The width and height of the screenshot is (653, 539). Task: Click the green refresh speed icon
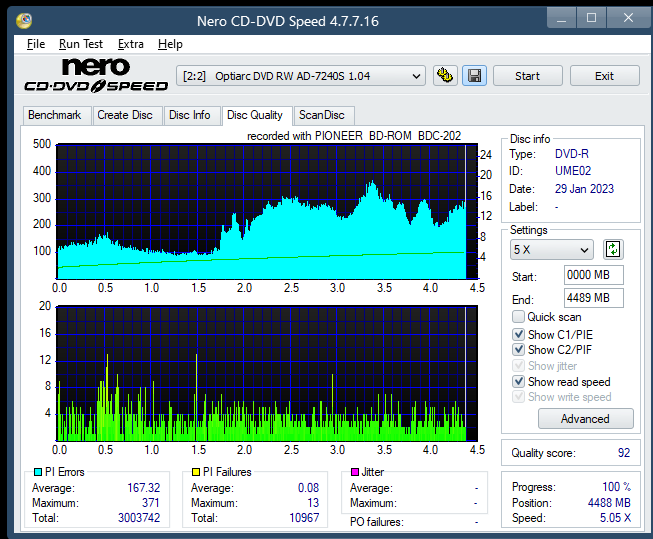pos(613,250)
